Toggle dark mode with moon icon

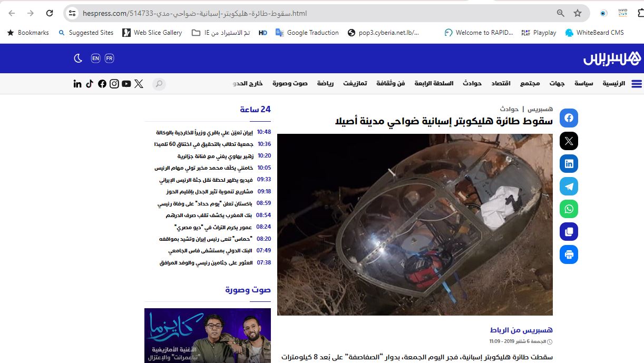78,58
